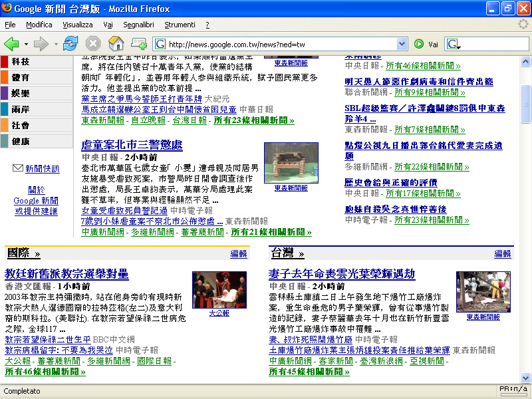Reload the page with the refresh icon
The width and height of the screenshot is (532, 399).
[x=70, y=44]
